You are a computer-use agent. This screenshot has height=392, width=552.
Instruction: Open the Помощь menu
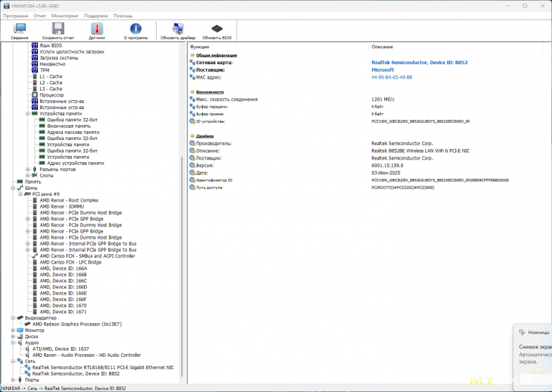[123, 16]
